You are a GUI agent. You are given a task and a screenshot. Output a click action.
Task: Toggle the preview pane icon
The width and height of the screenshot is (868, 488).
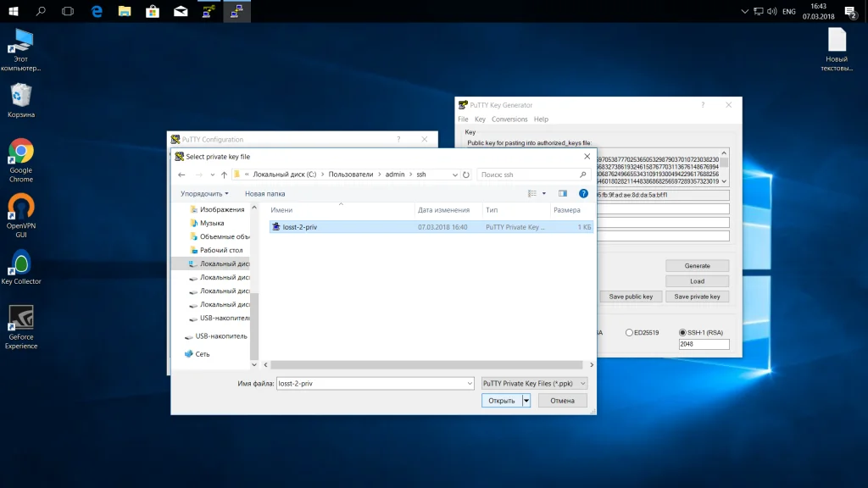(562, 193)
